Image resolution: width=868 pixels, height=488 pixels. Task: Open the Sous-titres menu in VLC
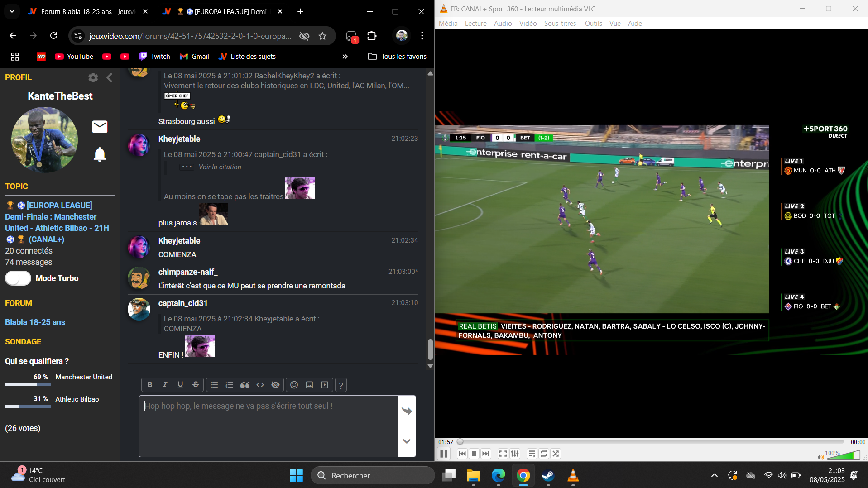pos(560,24)
